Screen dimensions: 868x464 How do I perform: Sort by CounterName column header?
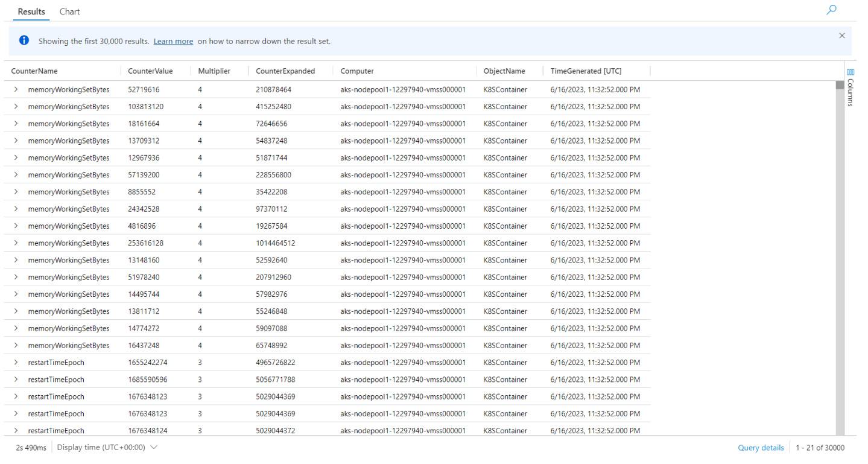(x=34, y=71)
